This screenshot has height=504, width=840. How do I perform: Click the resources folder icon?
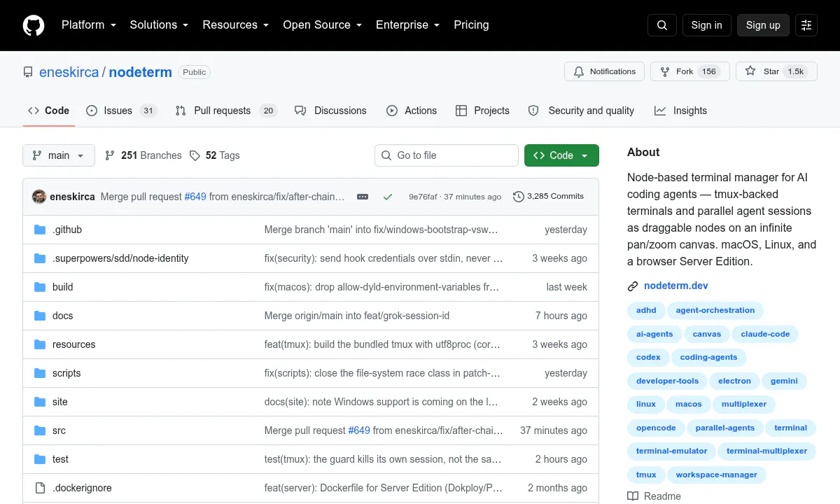click(x=40, y=344)
